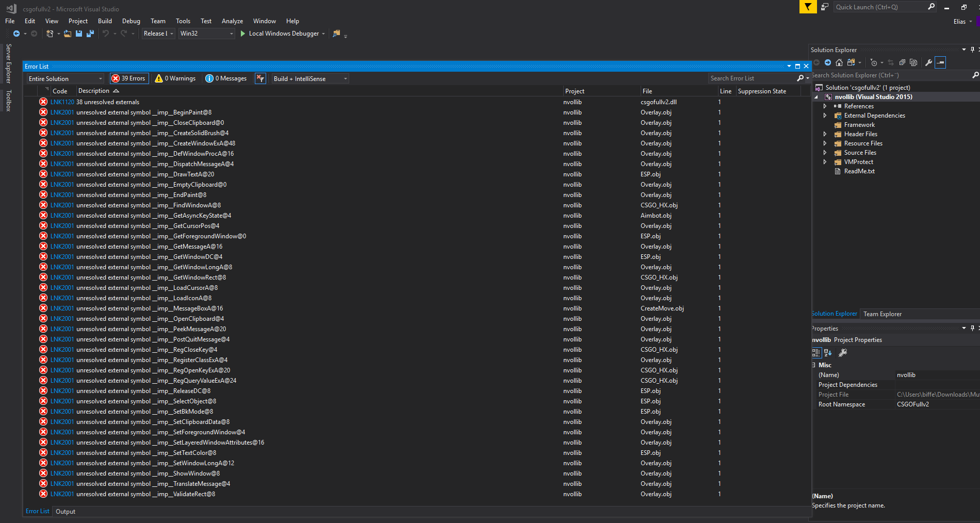Viewport: 980px width, 523px height.
Task: Open project Properties wrench in Solution Explorer
Action: (929, 62)
